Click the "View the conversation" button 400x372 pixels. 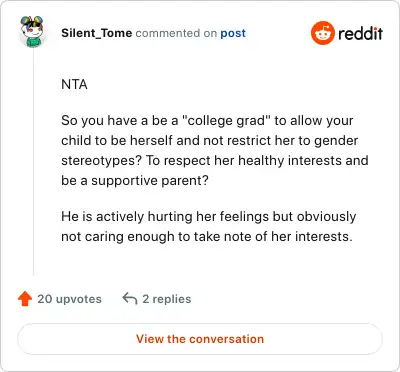click(200, 339)
